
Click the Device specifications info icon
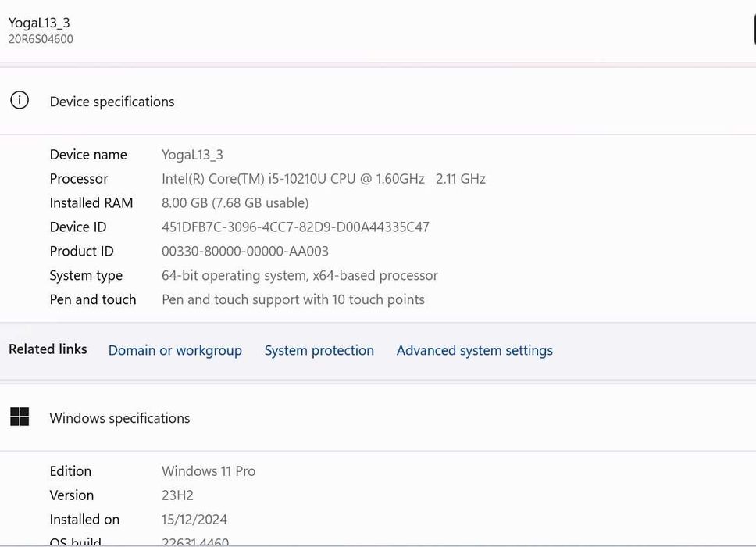point(20,101)
